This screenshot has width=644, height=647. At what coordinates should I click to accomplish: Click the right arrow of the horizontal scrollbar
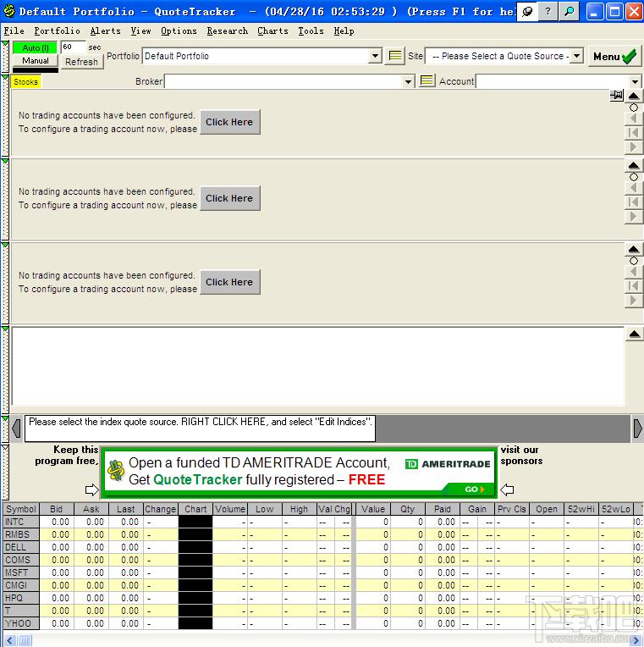click(636, 640)
